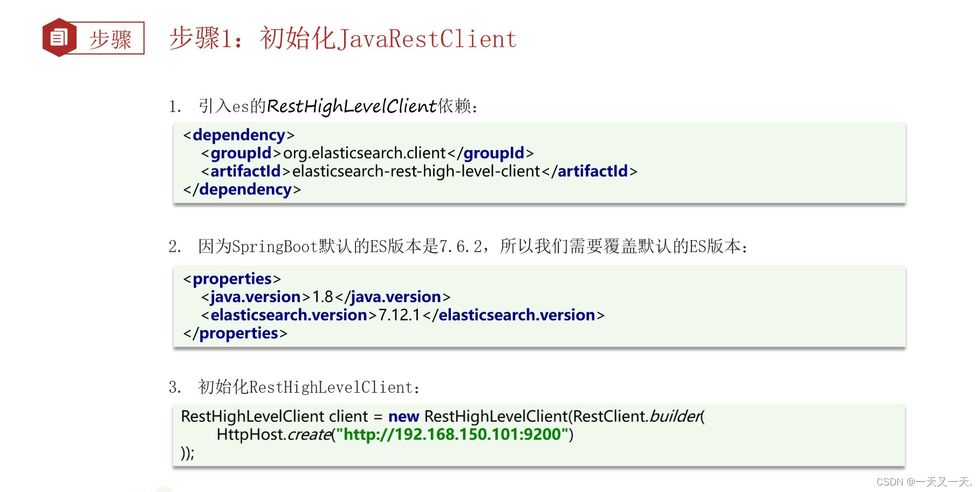Click step 3 text 初始化RestHighLevelClient
Image resolution: width=980 pixels, height=492 pixels.
[294, 387]
